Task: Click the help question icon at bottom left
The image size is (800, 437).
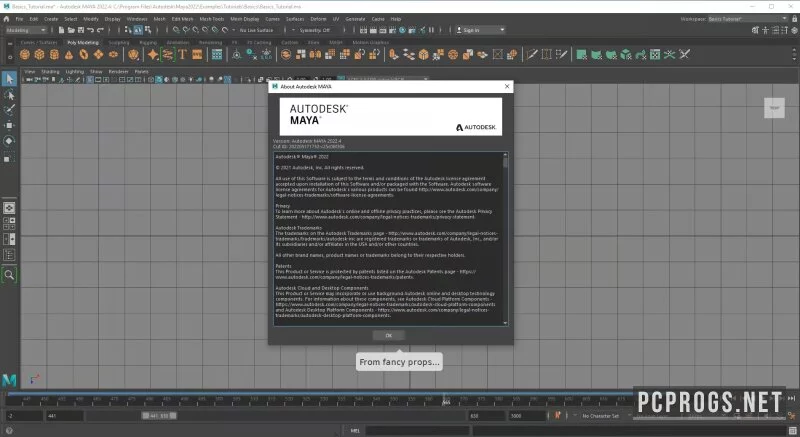Action: click(x=9, y=431)
